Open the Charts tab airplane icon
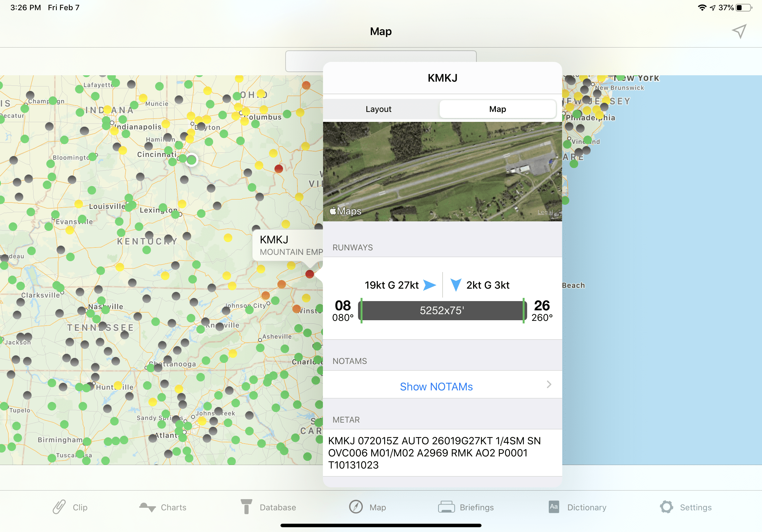 click(147, 507)
